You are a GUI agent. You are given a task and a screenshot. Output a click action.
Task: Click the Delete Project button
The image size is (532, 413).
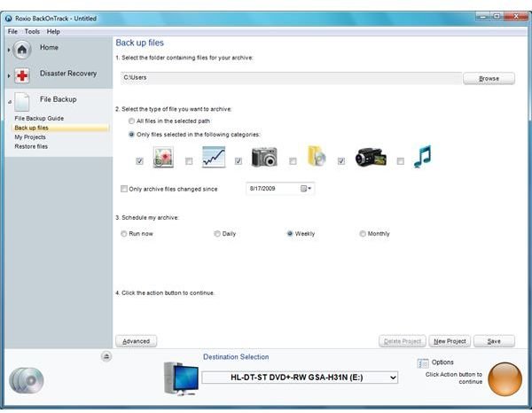coord(403,341)
